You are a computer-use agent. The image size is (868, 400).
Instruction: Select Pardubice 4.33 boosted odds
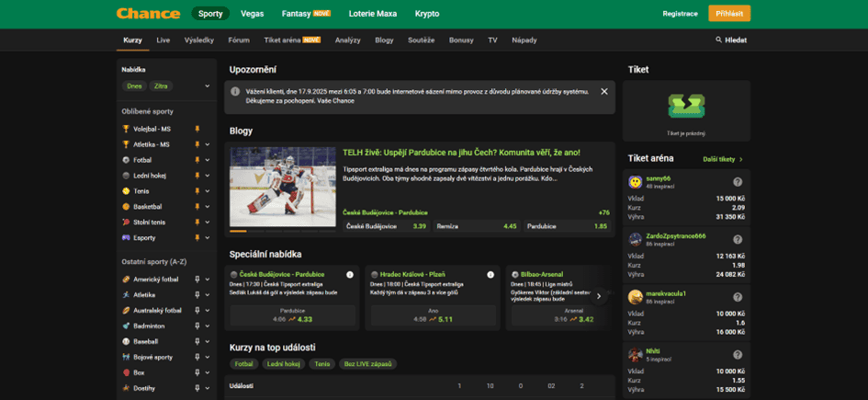pos(293,315)
